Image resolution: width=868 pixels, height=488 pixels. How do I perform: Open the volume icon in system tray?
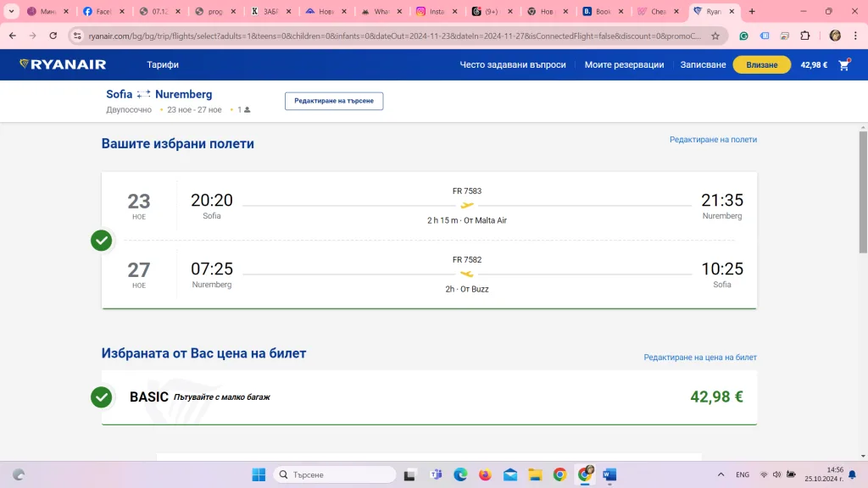(x=776, y=474)
